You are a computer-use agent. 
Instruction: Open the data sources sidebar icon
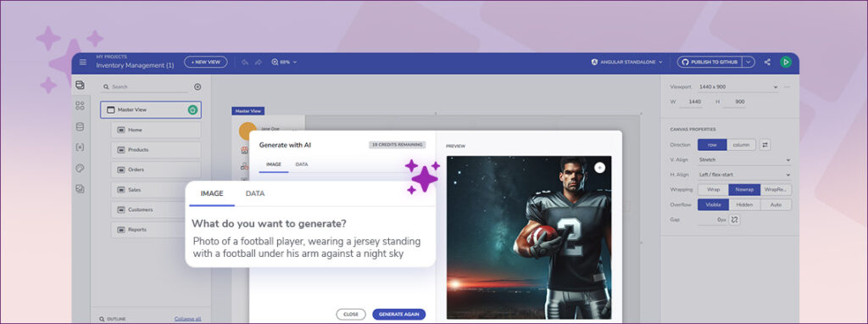81,127
